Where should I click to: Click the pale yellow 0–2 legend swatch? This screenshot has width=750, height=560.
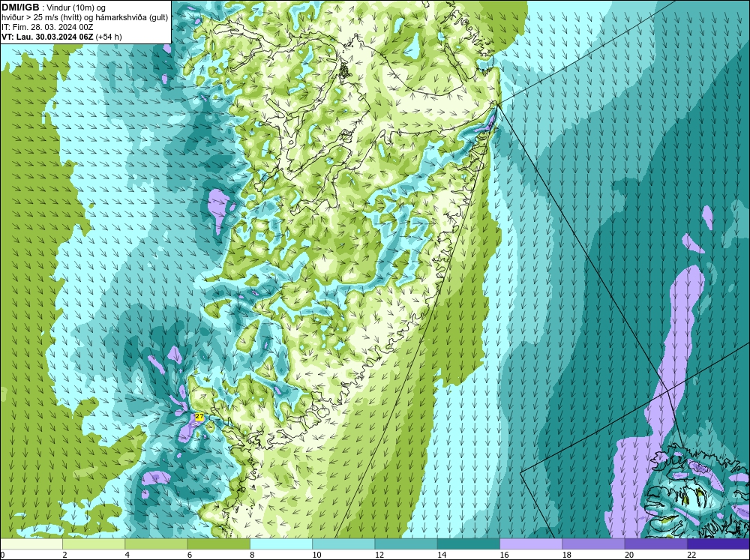click(x=31, y=544)
